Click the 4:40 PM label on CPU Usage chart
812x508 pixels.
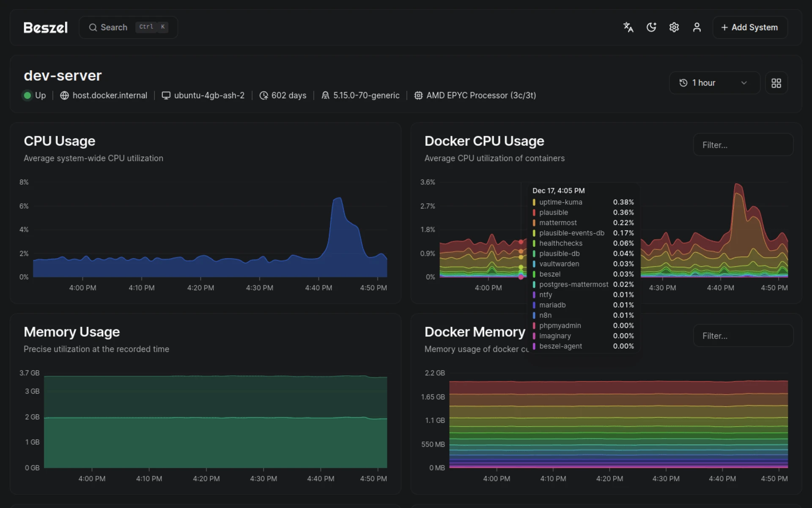click(x=318, y=288)
